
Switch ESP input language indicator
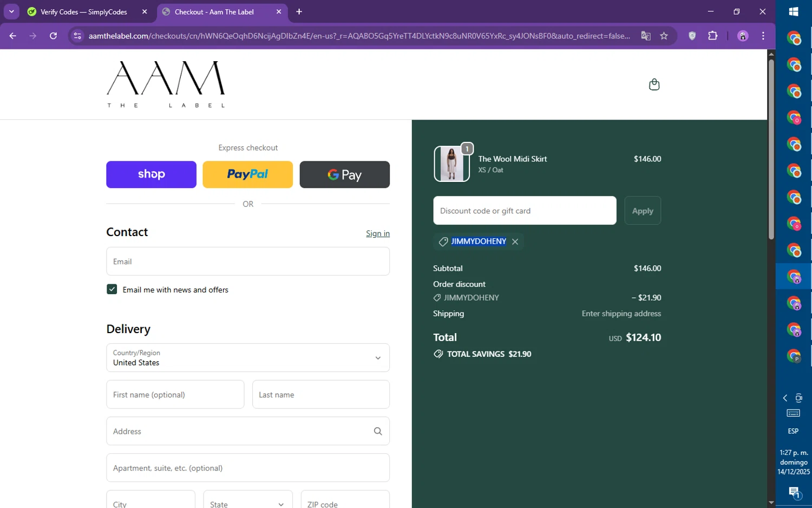tap(793, 431)
